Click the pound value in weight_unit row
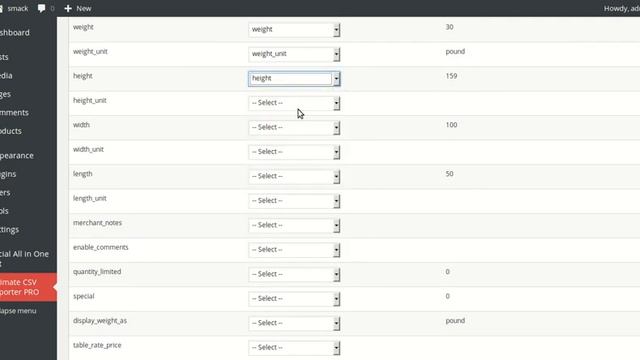The height and width of the screenshot is (360, 640). click(455, 51)
